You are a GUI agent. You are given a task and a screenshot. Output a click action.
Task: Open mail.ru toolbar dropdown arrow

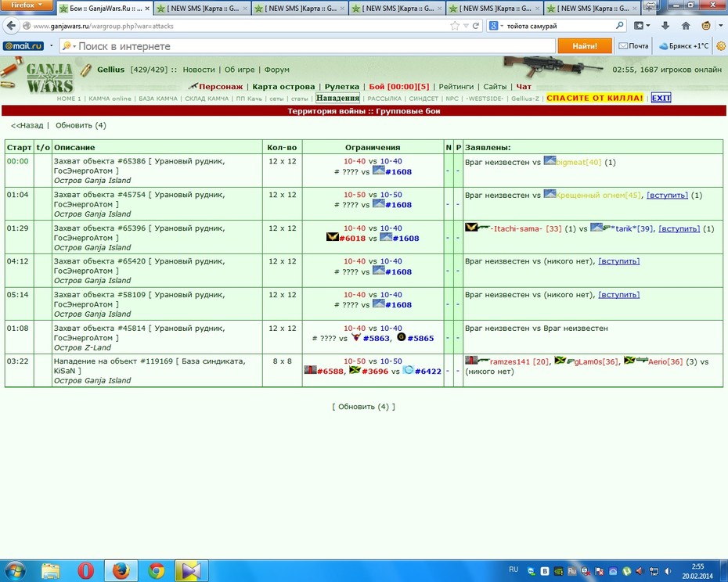point(51,46)
